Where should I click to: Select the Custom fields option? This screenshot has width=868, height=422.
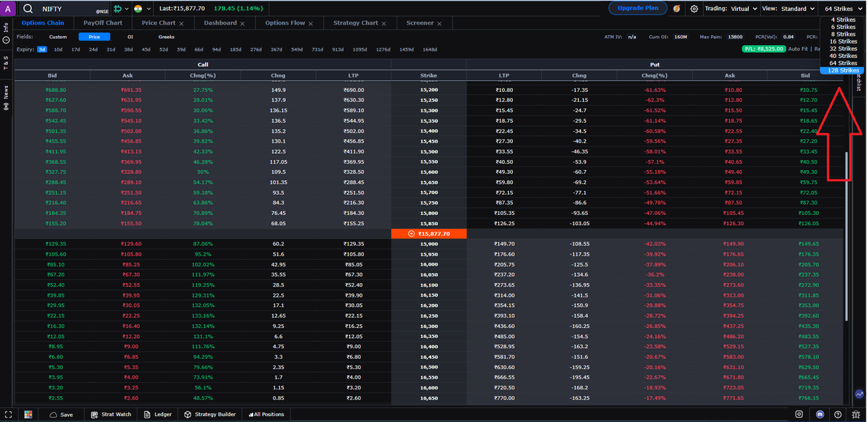(x=58, y=36)
